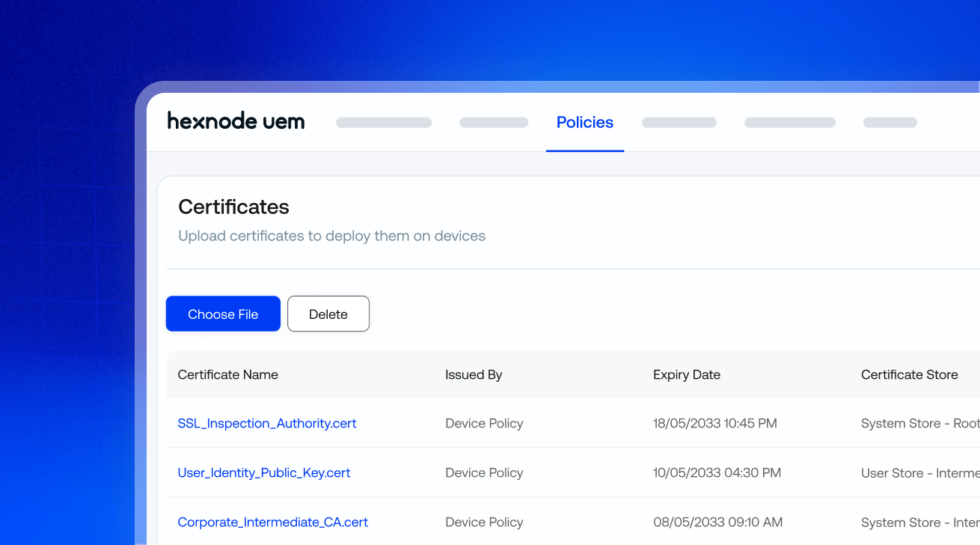The width and height of the screenshot is (980, 545).
Task: Select the expiry date 08/05/2033 09:10 AM
Action: click(x=718, y=523)
